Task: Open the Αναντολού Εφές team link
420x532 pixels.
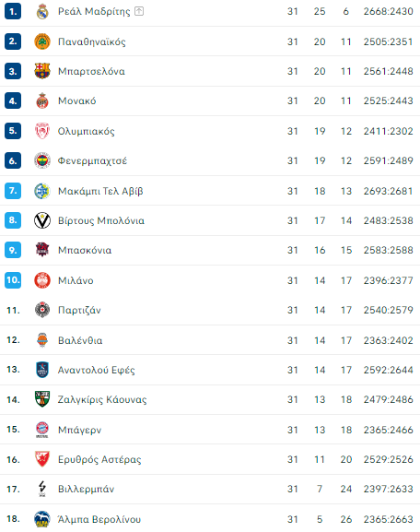Action: [97, 370]
